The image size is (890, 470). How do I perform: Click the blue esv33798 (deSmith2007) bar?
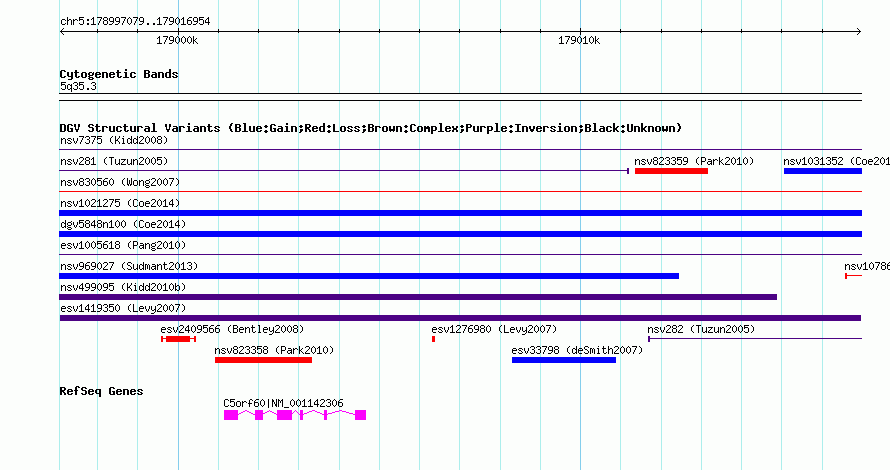[x=564, y=360]
